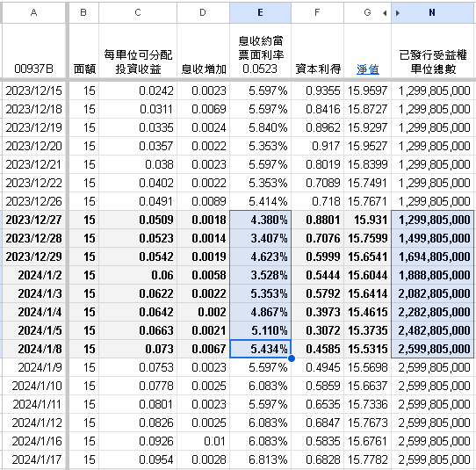This screenshot has width=476, height=470.
Task: Click the 已發行受益權單位總數 header cell
Action: point(433,52)
